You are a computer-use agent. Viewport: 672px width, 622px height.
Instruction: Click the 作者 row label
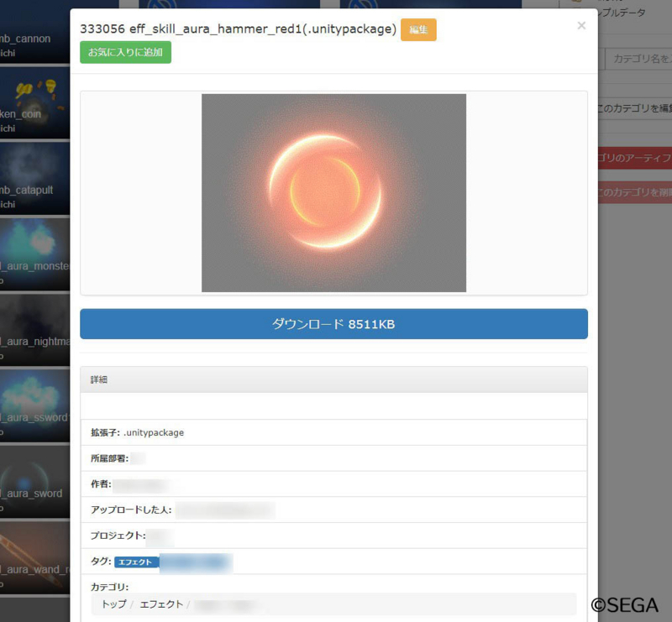tap(101, 484)
